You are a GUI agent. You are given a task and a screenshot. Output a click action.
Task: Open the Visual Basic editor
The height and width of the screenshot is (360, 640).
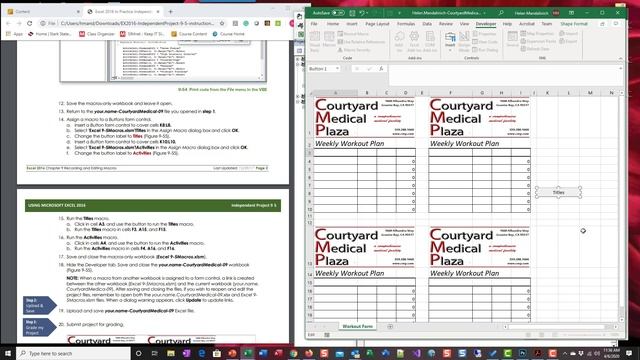click(x=315, y=42)
